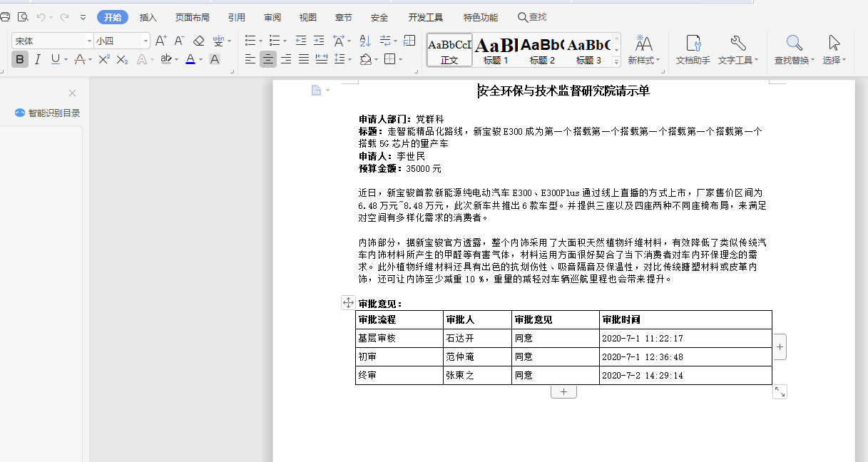This screenshot has height=462, width=868.
Task: Click the pinyin guide icon
Action: [x=220, y=41]
